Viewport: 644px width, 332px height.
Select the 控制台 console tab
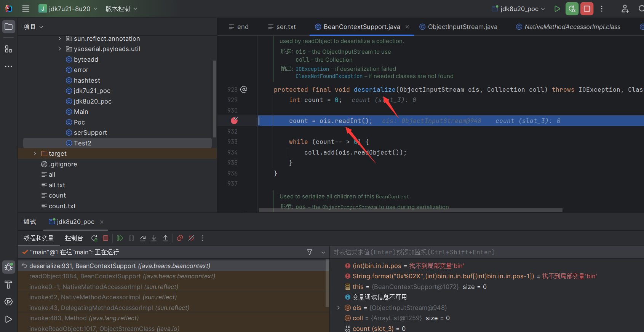74,238
